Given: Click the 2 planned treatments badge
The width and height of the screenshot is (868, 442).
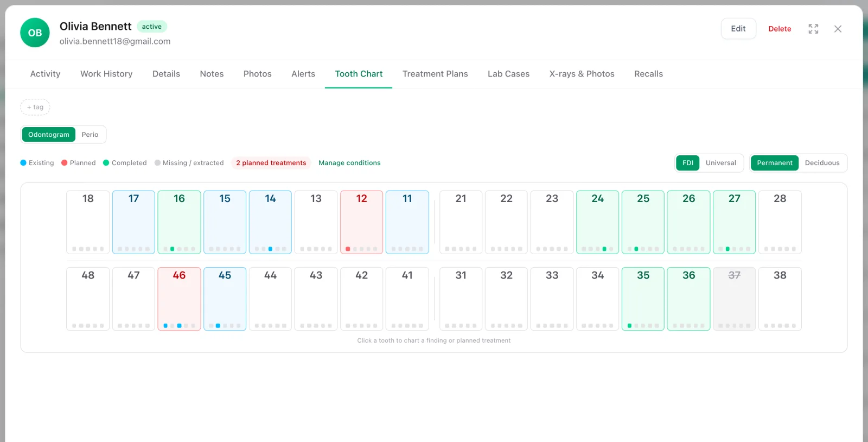Looking at the screenshot, I should 271,163.
